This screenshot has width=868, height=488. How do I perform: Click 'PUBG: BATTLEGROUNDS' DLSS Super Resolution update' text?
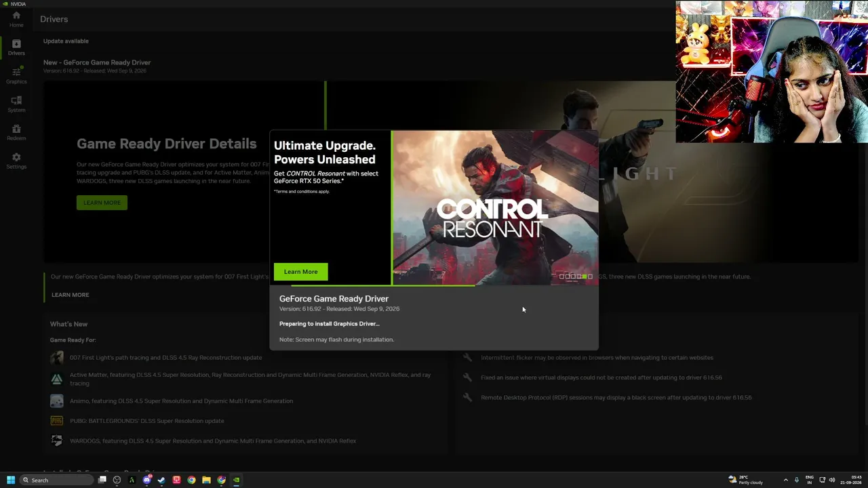coord(146,421)
